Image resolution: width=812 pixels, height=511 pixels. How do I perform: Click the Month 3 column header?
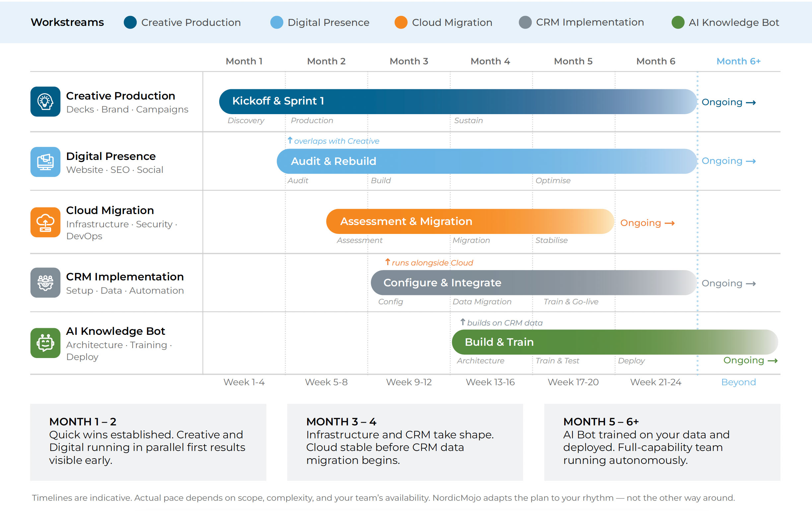409,61
